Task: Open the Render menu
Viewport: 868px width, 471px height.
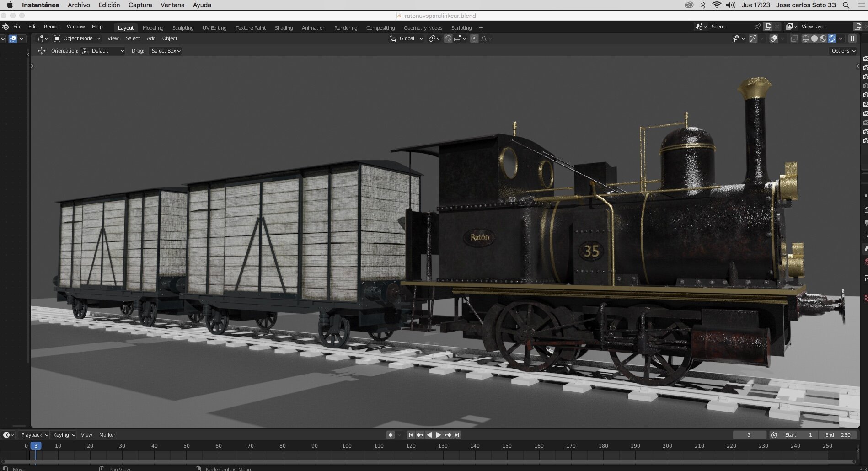Action: pyautogui.click(x=52, y=27)
